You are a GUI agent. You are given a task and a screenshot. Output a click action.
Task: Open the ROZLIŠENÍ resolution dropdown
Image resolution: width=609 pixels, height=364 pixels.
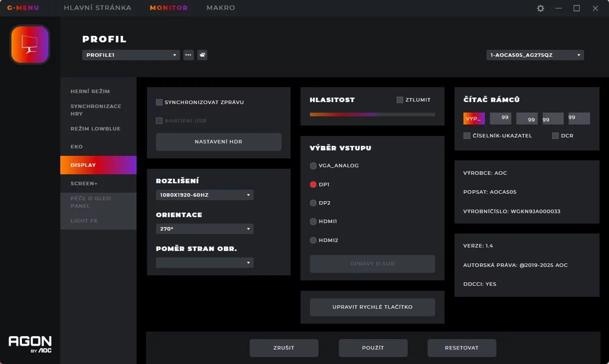coord(204,195)
